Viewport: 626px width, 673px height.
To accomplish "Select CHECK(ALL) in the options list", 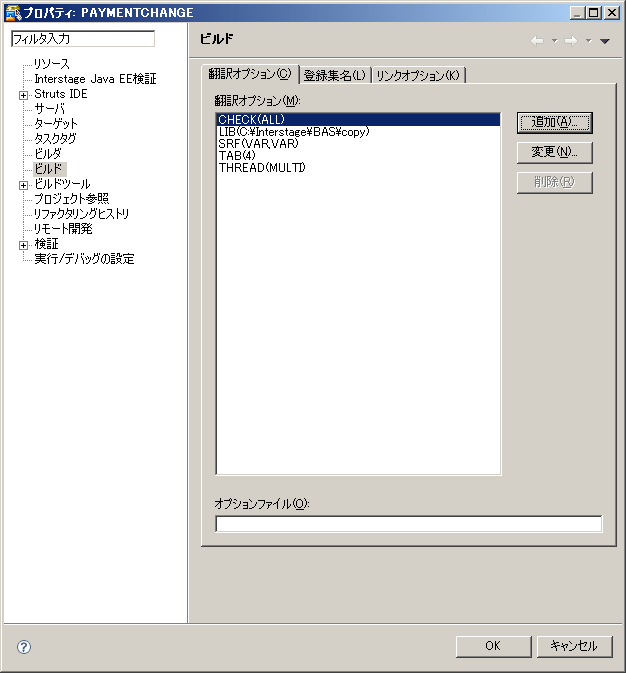I will (x=359, y=119).
